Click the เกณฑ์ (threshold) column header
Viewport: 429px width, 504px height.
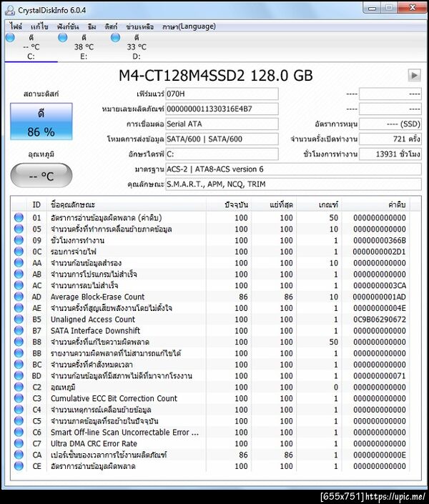320,204
